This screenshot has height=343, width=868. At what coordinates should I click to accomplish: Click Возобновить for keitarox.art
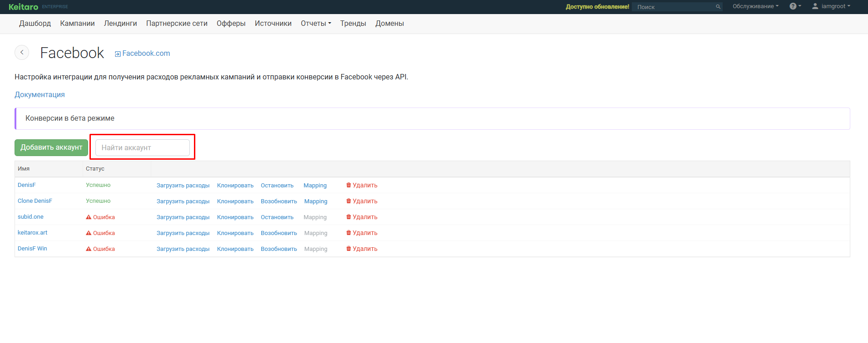pos(279,233)
